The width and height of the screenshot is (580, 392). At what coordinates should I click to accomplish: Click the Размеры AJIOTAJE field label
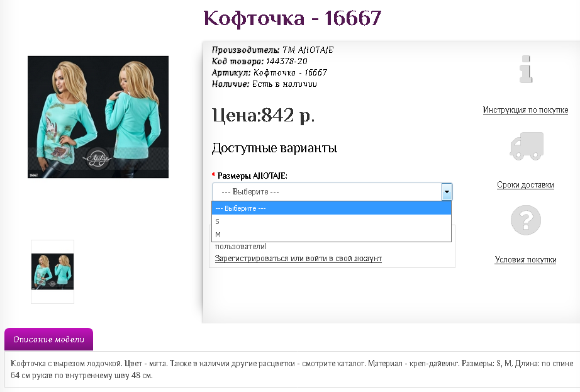252,176
